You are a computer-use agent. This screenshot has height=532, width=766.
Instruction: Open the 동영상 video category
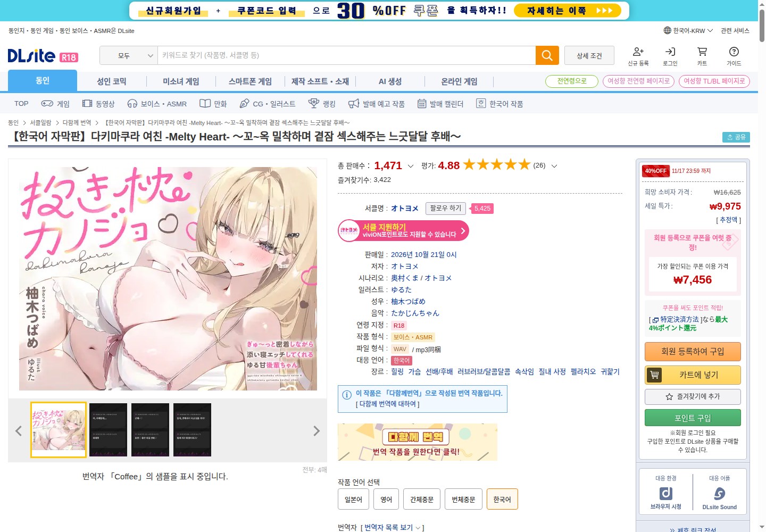(x=98, y=104)
